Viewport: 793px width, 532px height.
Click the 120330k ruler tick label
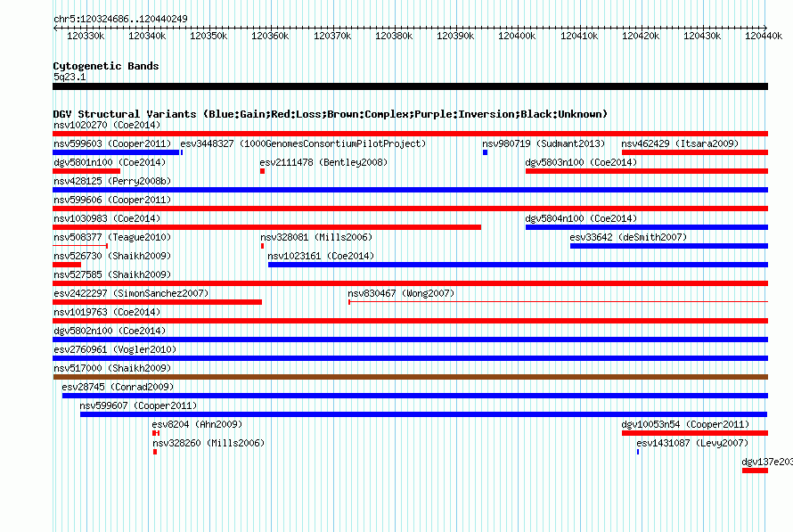(86, 36)
